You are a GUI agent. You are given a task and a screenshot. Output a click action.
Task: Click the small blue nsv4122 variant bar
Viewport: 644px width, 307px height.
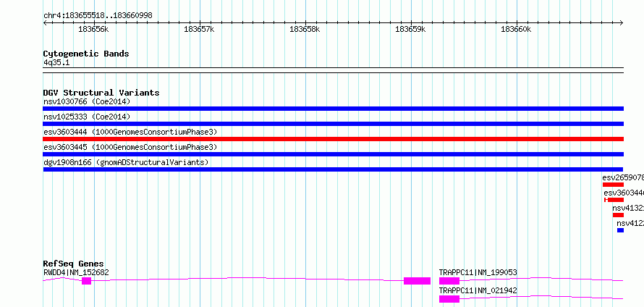(620, 230)
